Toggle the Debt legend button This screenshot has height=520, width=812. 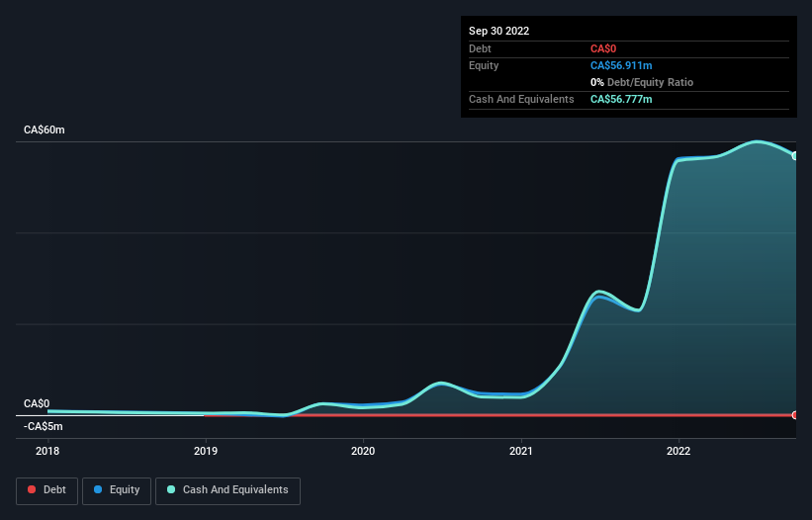point(46,490)
